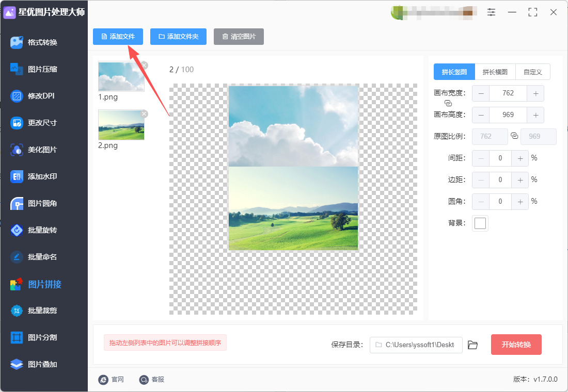
Task: Select the 图片分割 image split tool
Action: [x=34, y=337]
